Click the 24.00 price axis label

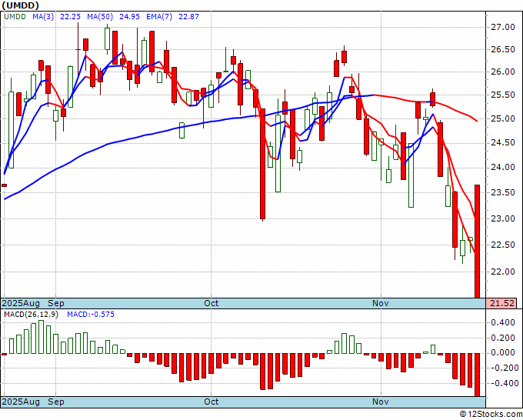tap(503, 167)
